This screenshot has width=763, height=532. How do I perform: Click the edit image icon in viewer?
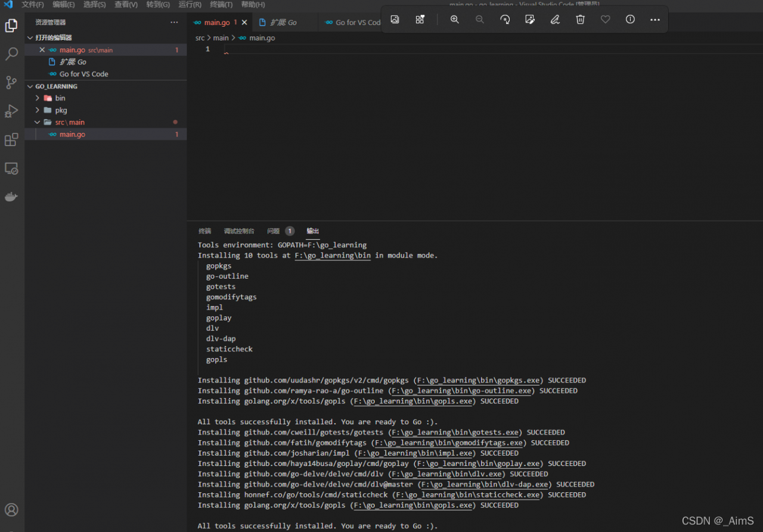coord(530,20)
